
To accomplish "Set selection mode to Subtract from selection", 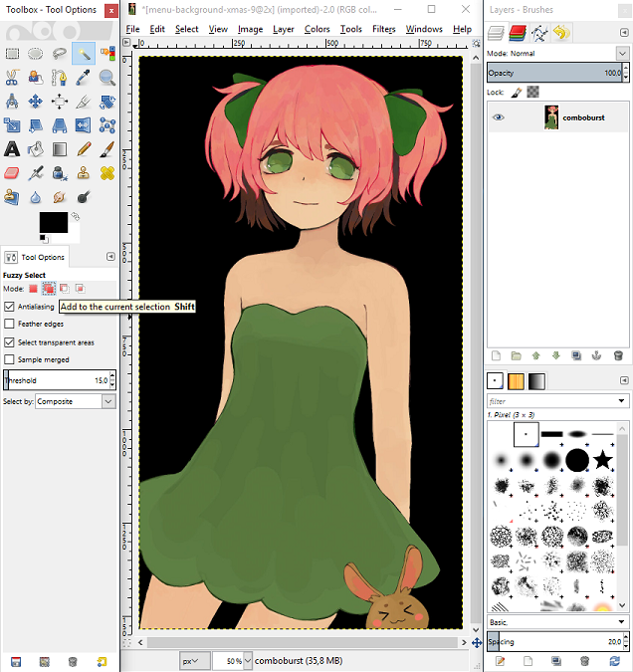I will [x=65, y=289].
